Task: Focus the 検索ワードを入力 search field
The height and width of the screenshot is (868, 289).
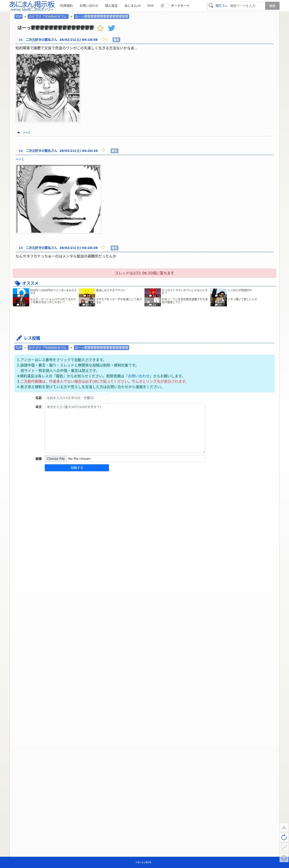Action: tap(246, 6)
